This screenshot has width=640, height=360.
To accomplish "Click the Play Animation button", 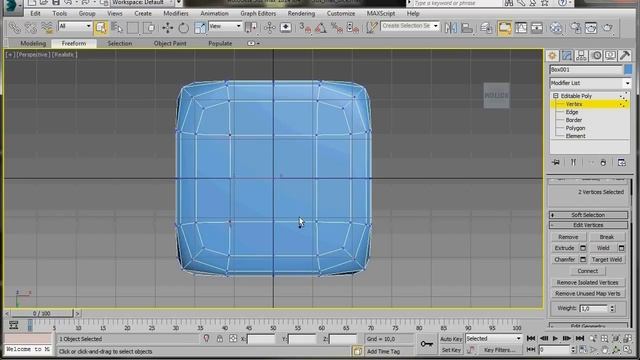I will tap(555, 338).
